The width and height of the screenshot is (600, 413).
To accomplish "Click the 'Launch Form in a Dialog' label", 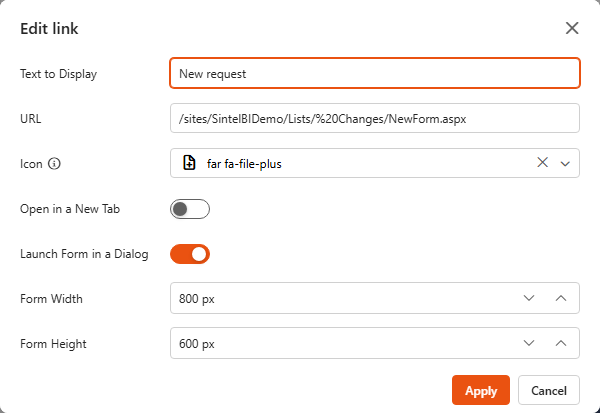I will click(84, 254).
